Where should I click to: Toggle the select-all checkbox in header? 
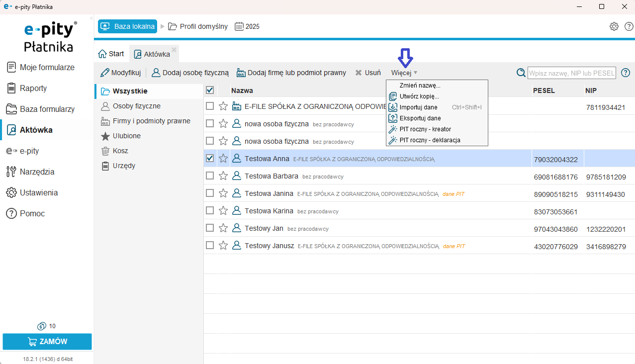[x=210, y=91]
